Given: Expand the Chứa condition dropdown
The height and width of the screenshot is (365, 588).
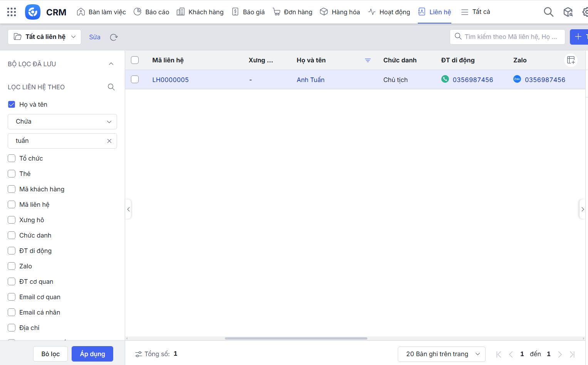Looking at the screenshot, I should pyautogui.click(x=62, y=122).
